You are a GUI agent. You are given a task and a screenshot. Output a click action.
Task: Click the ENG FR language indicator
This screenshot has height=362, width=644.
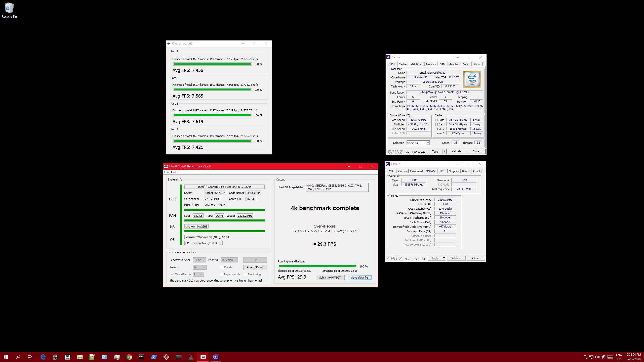[619, 357]
